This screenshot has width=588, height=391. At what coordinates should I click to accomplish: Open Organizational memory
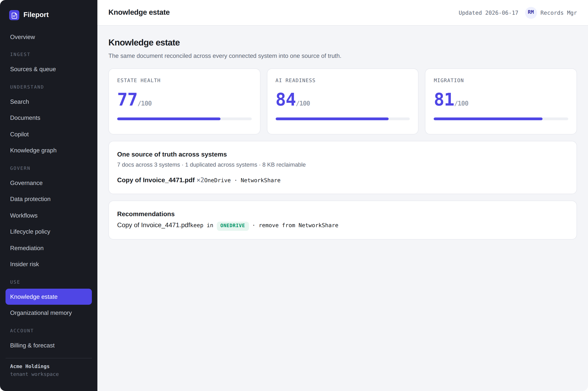pos(49,313)
